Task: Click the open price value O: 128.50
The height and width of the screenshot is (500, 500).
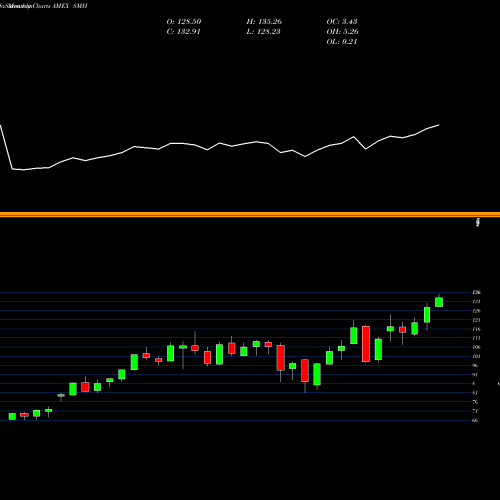Action: (x=184, y=22)
